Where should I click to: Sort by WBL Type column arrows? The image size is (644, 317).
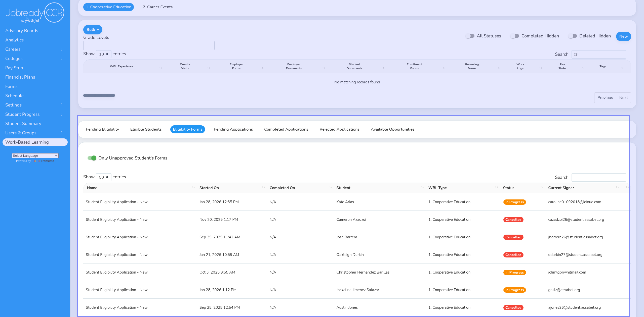click(x=496, y=187)
